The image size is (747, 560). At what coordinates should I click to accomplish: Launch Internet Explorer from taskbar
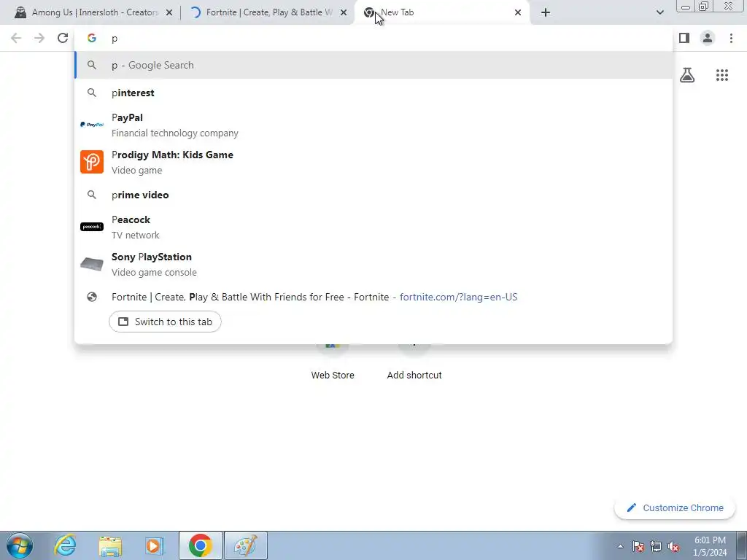[65, 545]
